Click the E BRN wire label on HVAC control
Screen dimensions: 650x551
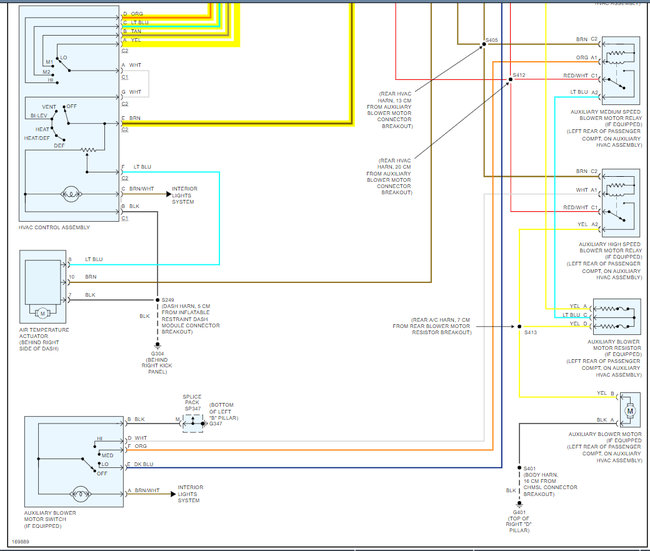coord(131,118)
